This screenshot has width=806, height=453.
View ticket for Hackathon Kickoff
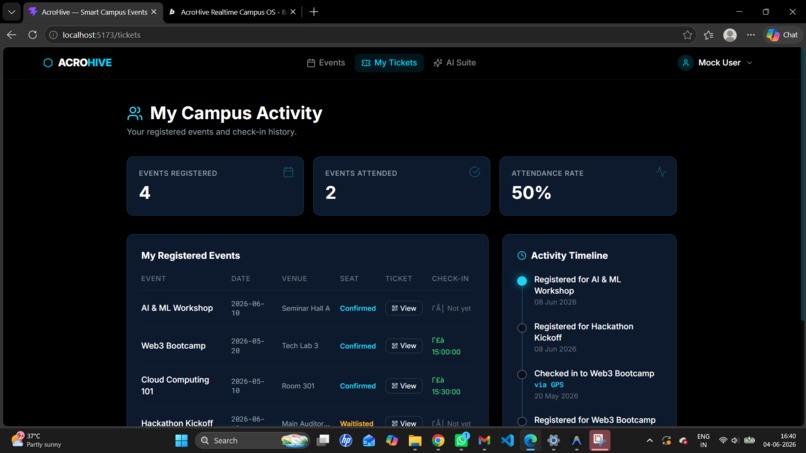tap(404, 423)
